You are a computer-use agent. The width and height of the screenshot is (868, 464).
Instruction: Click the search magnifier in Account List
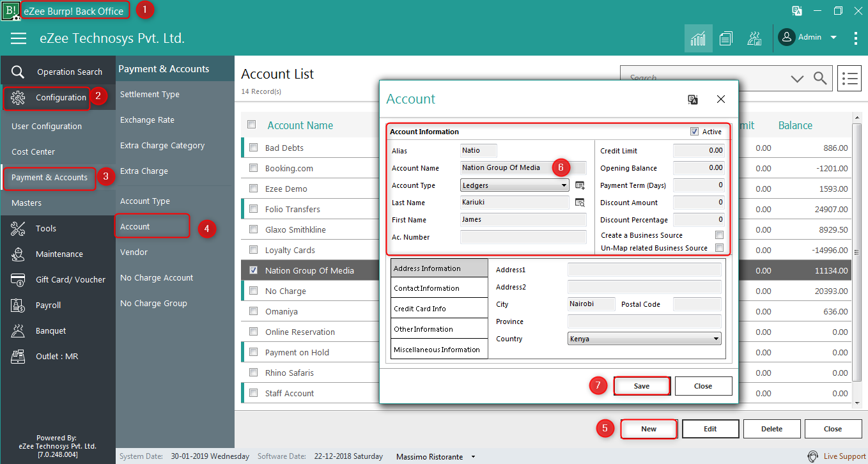(x=820, y=79)
